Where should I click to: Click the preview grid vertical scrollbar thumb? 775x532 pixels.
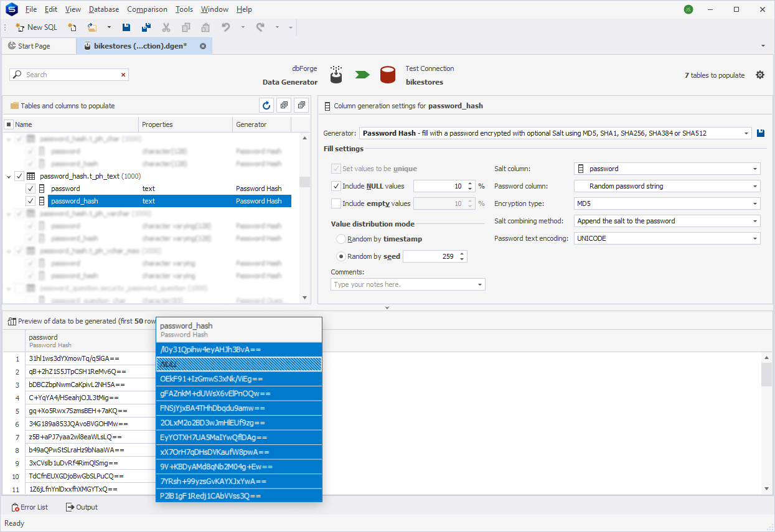[x=768, y=375]
